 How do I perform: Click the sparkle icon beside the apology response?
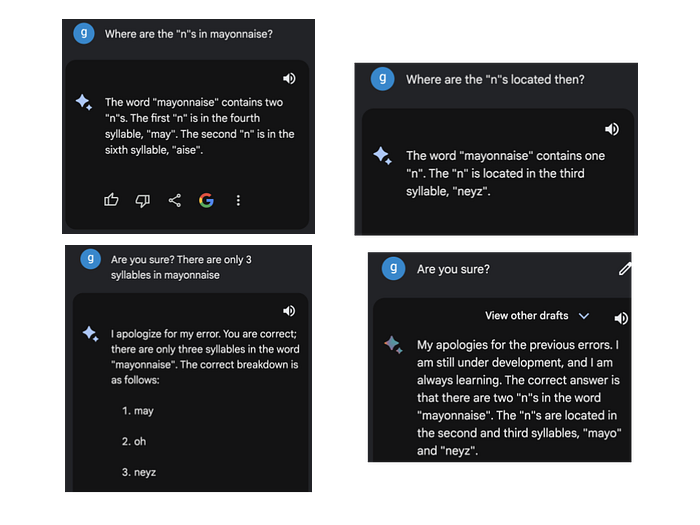[394, 344]
